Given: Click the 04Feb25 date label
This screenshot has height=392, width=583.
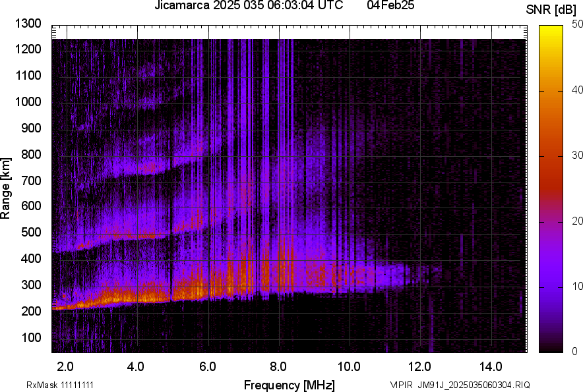Looking at the screenshot, I should click(390, 6).
